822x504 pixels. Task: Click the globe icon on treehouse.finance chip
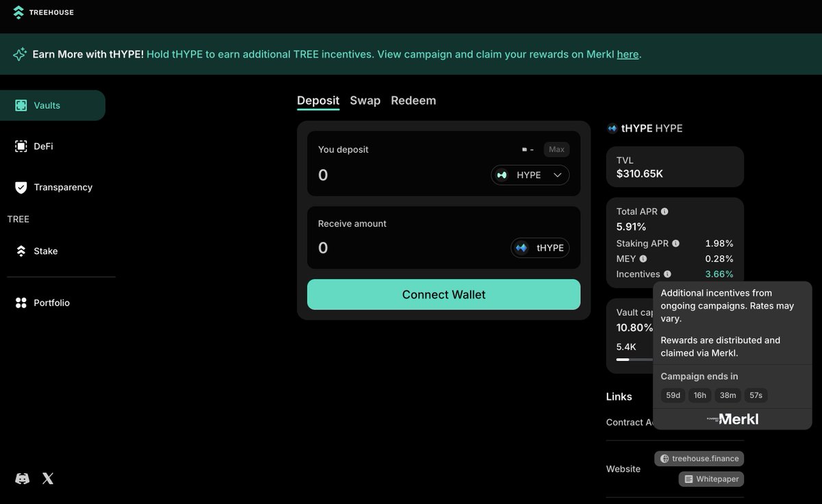(x=664, y=459)
